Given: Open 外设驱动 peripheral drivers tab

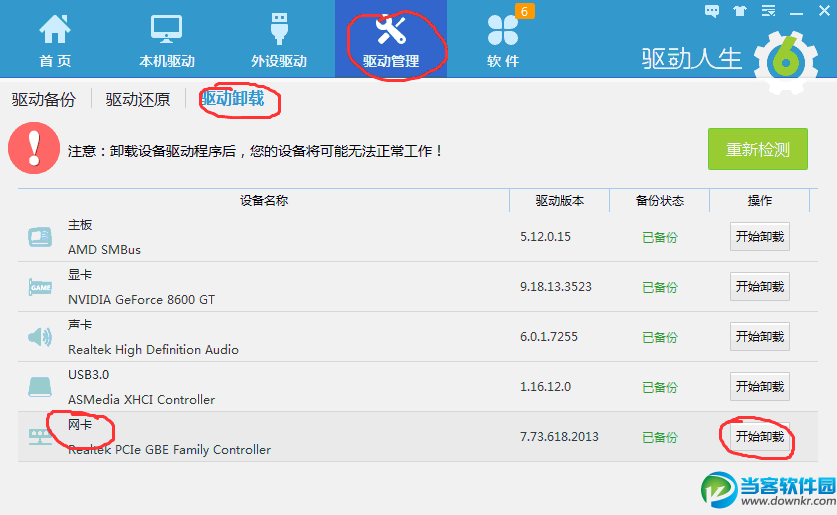Looking at the screenshot, I should click(x=279, y=41).
